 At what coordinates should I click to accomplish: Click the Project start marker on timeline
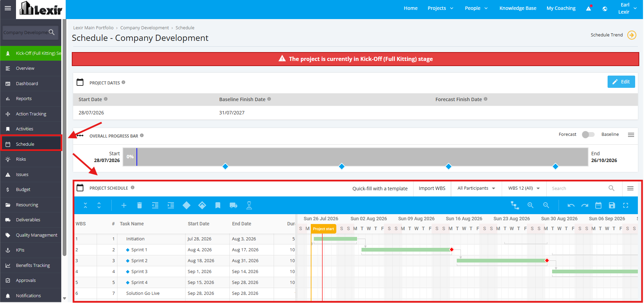click(323, 229)
